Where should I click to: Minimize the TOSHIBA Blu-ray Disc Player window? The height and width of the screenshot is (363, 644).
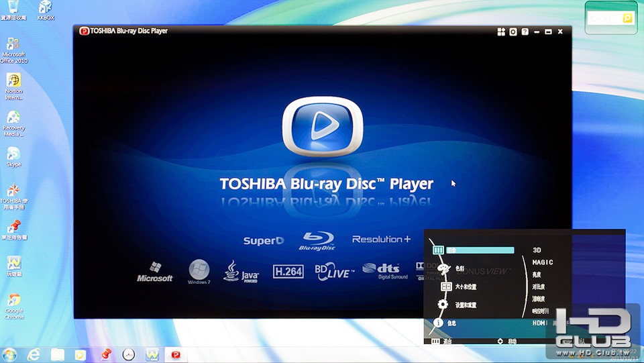[x=537, y=32]
